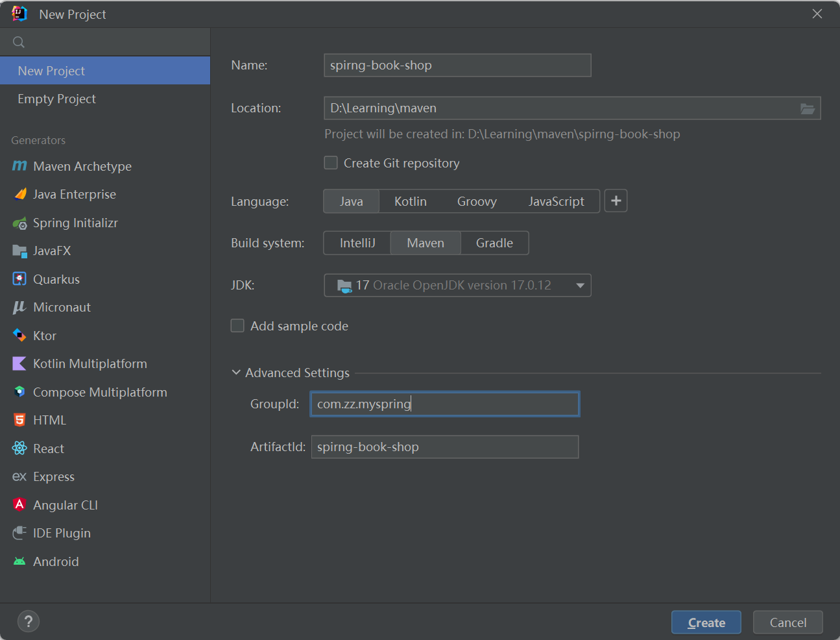Enable Create Git repository checkbox
The height and width of the screenshot is (640, 840).
point(331,163)
